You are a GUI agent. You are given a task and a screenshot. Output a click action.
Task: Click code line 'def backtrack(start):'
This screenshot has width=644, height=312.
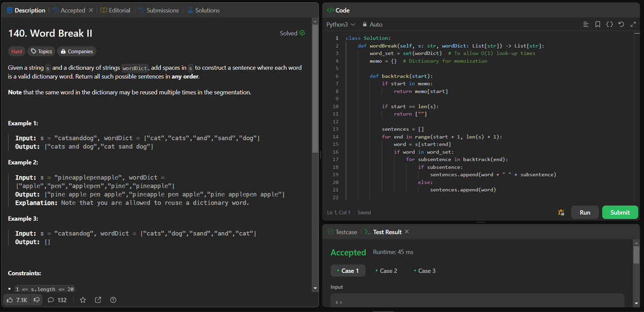[x=401, y=76]
